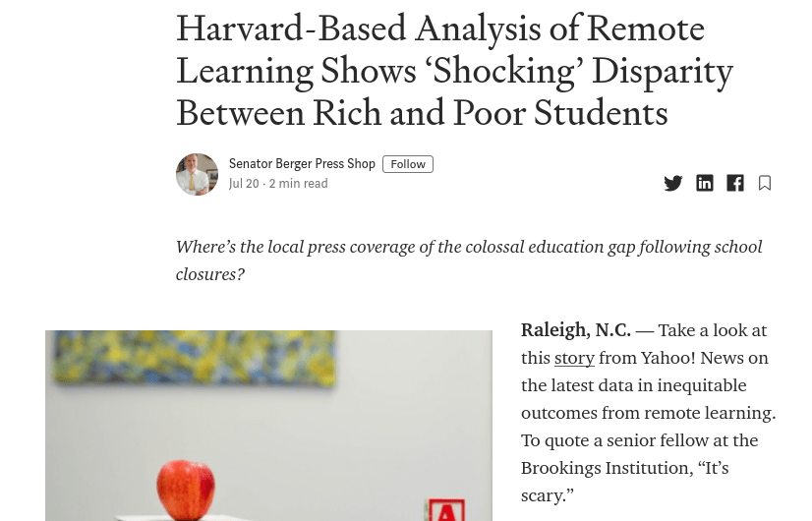
Task: Click the "Jul 20" publication date
Action: pyautogui.click(x=244, y=184)
